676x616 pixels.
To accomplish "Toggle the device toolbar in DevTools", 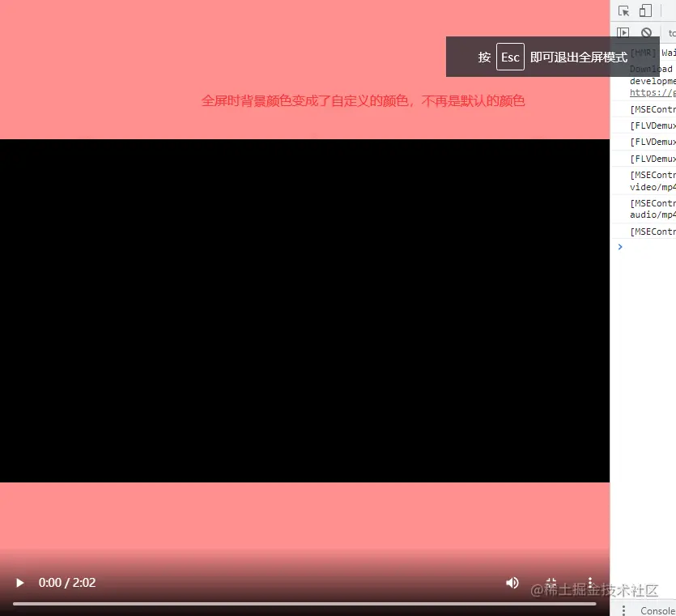I will coord(645,11).
